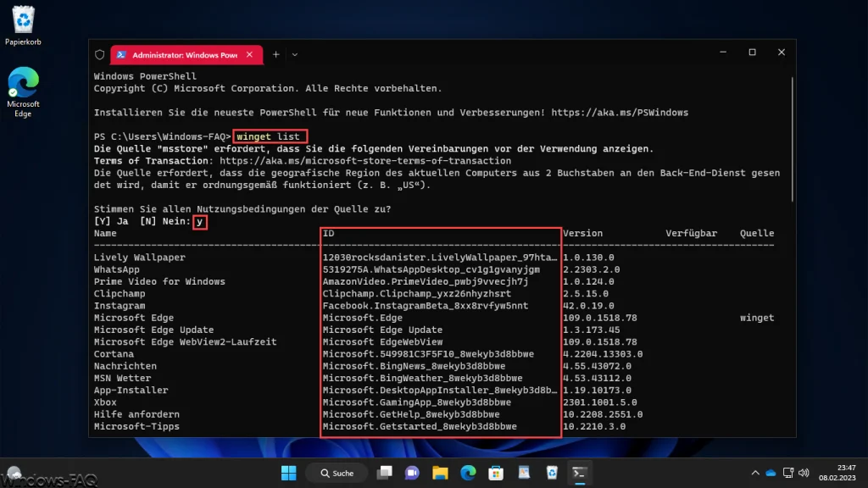Open the Papierkorb desktop icon

point(23,25)
